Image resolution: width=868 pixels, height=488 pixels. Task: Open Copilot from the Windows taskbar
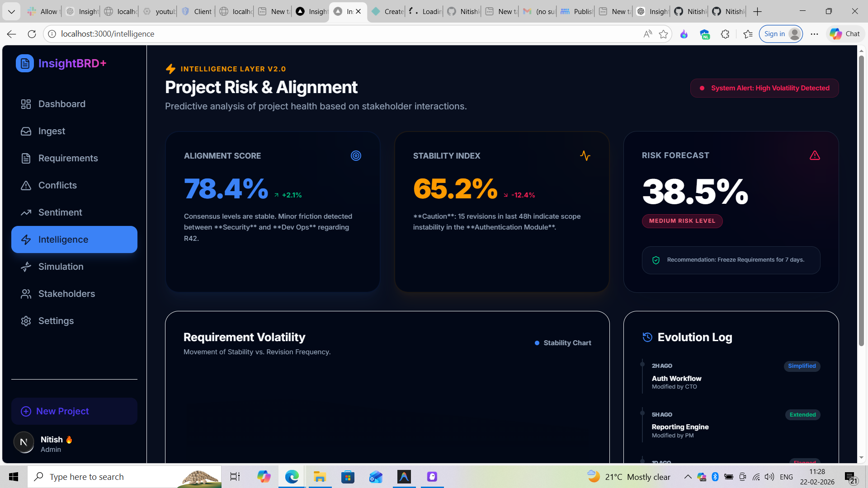[x=264, y=476]
